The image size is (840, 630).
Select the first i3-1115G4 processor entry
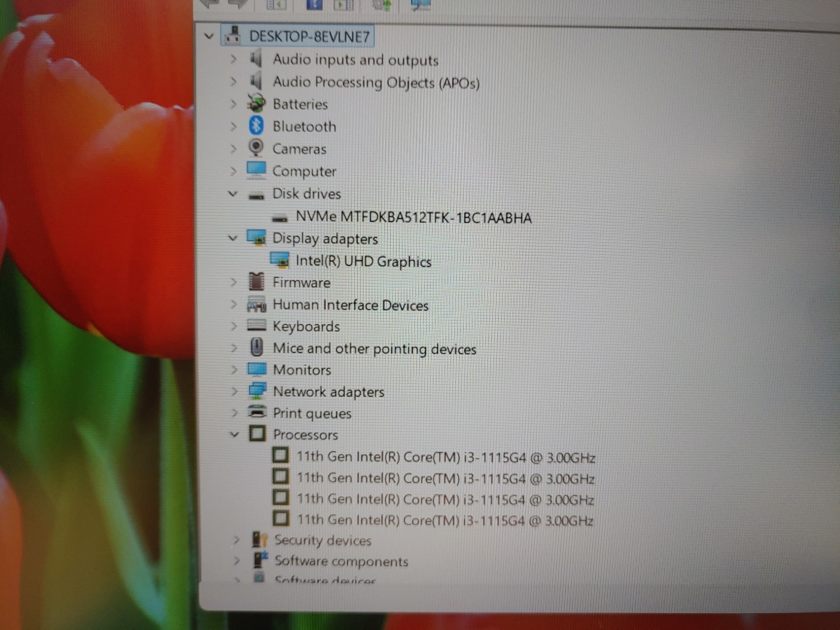pyautogui.click(x=446, y=457)
